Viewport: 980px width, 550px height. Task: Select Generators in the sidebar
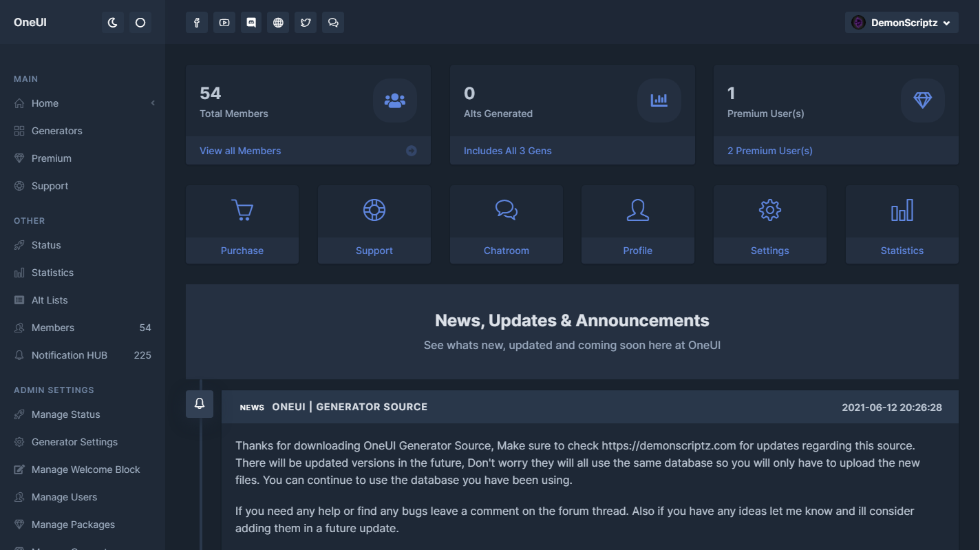[x=56, y=131]
